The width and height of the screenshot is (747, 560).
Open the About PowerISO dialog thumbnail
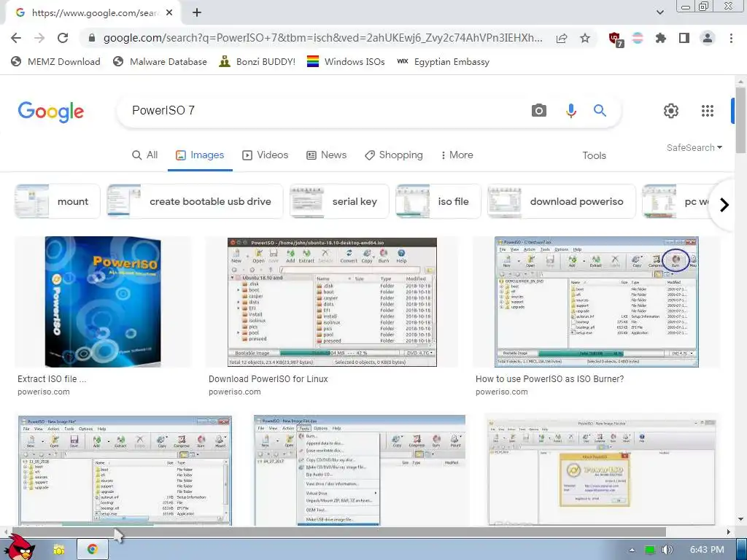[x=602, y=470]
